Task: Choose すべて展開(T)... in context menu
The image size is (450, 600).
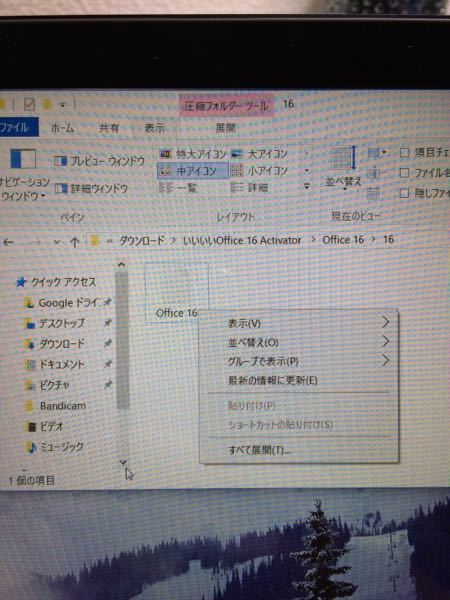Action: click(x=299, y=450)
